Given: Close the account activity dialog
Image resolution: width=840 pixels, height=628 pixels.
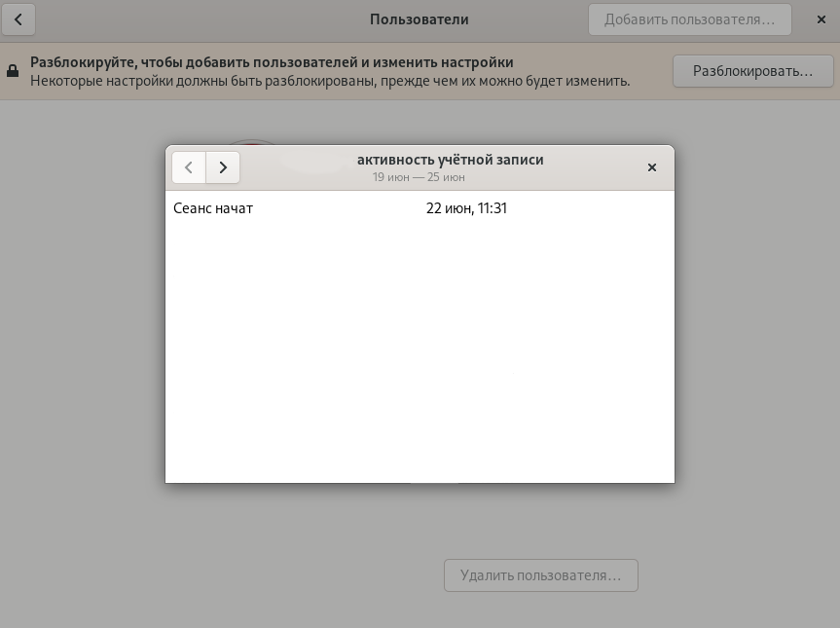Looking at the screenshot, I should [x=652, y=167].
